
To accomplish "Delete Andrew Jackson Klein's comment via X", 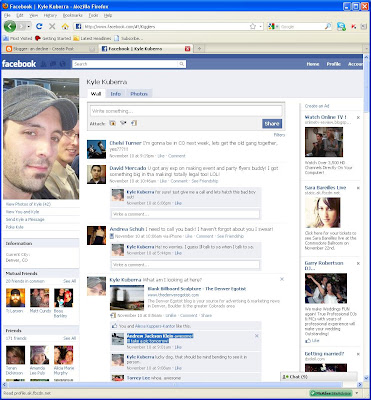I will (x=257, y=336).
